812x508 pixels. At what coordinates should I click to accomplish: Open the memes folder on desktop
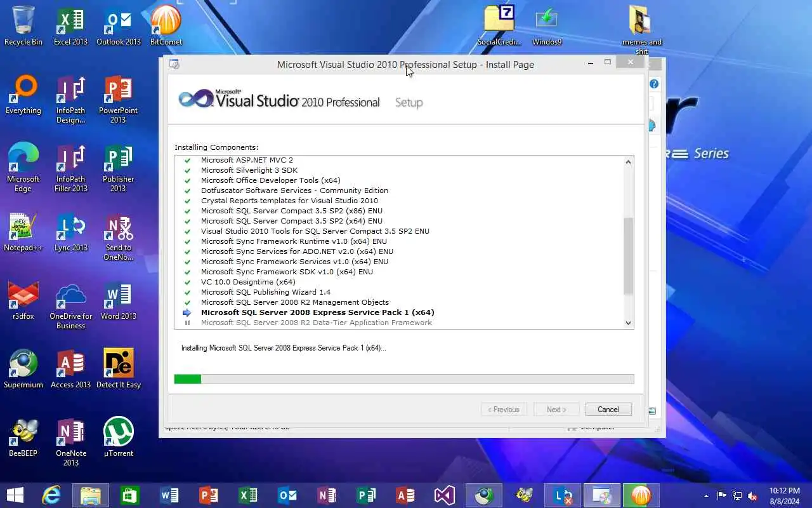tap(641, 30)
